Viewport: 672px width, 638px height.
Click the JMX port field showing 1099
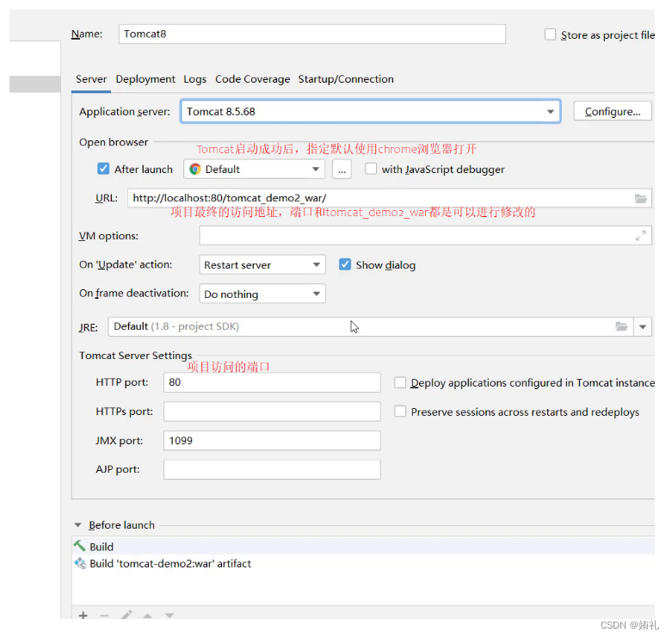[272, 440]
